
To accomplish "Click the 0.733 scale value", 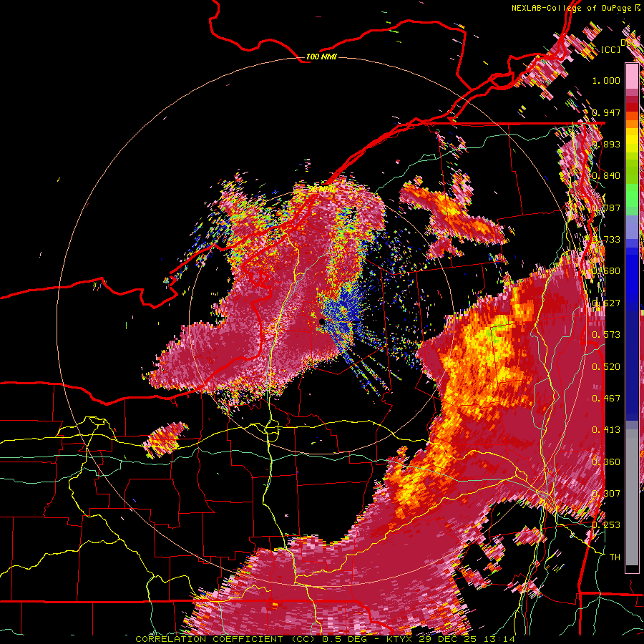I will coord(606,240).
